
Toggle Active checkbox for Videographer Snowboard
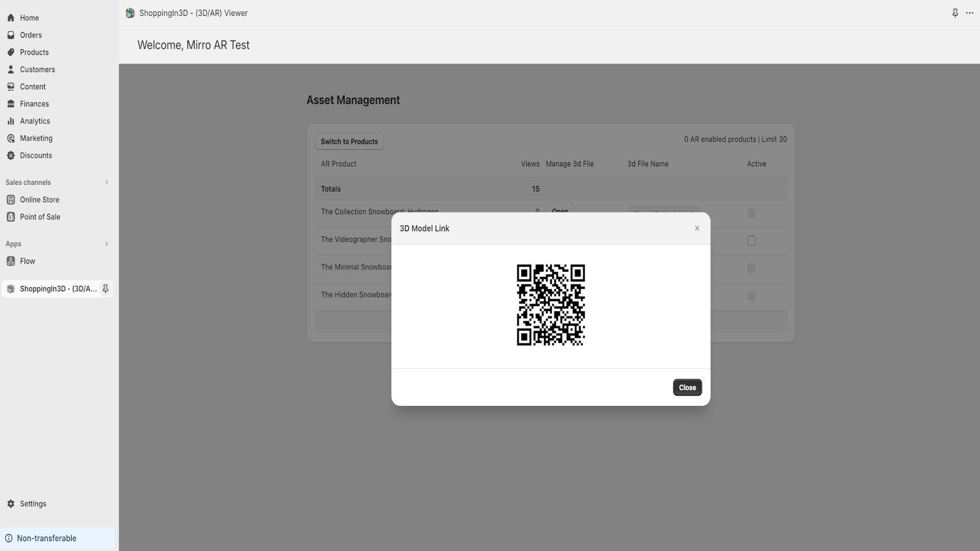[x=752, y=241]
